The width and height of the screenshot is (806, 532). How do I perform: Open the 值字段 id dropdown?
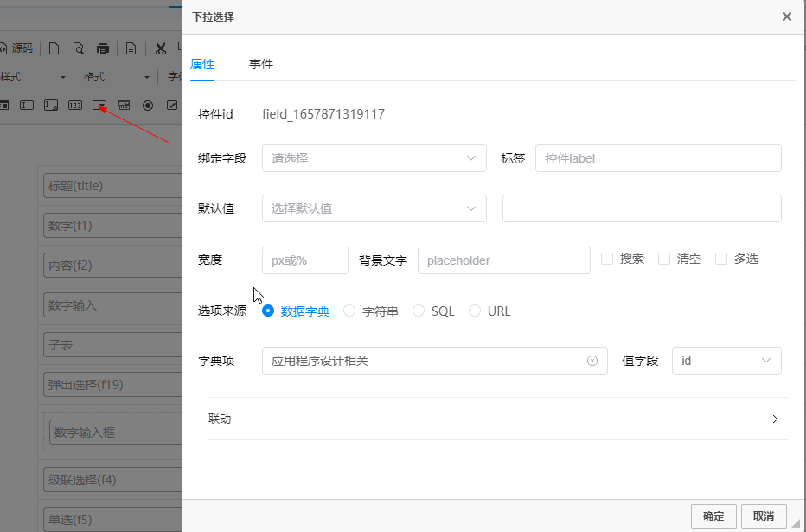point(726,361)
